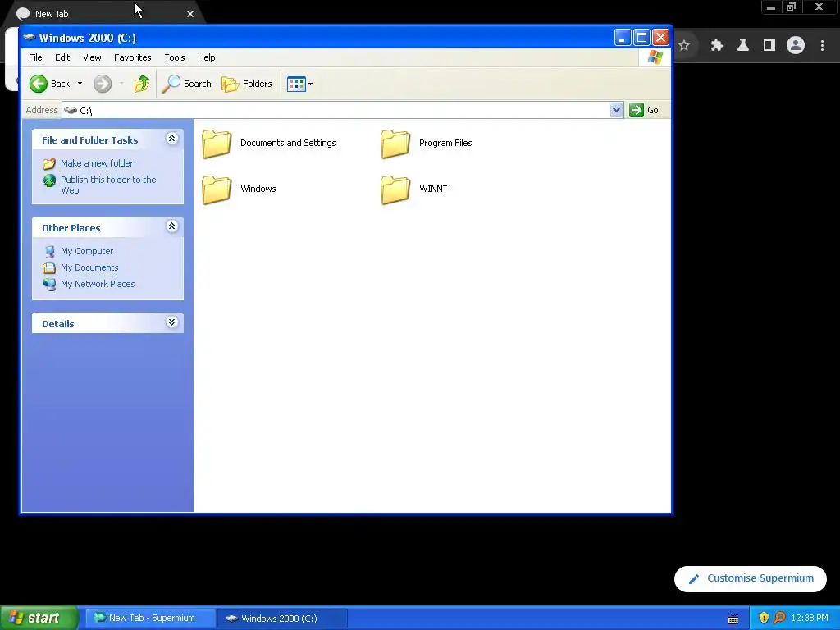This screenshot has width=840, height=630.
Task: Click the Forward arrow button
Action: click(x=103, y=84)
